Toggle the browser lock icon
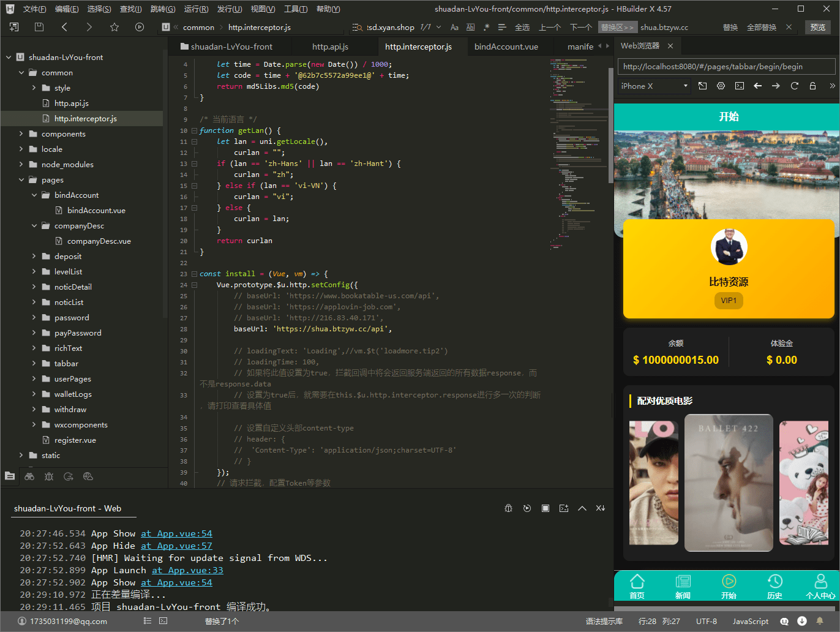This screenshot has width=840, height=632. point(812,86)
